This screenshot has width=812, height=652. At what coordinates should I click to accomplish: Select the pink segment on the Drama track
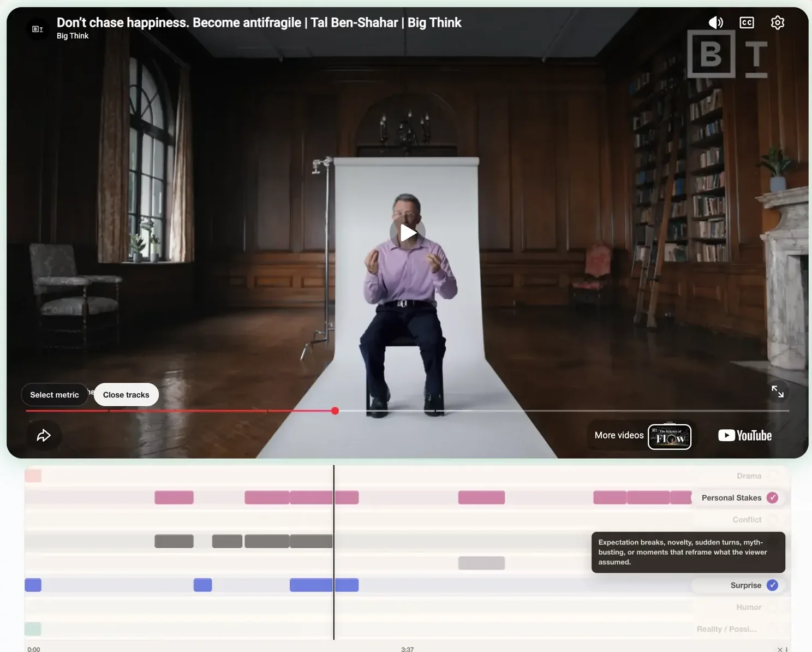coord(33,476)
